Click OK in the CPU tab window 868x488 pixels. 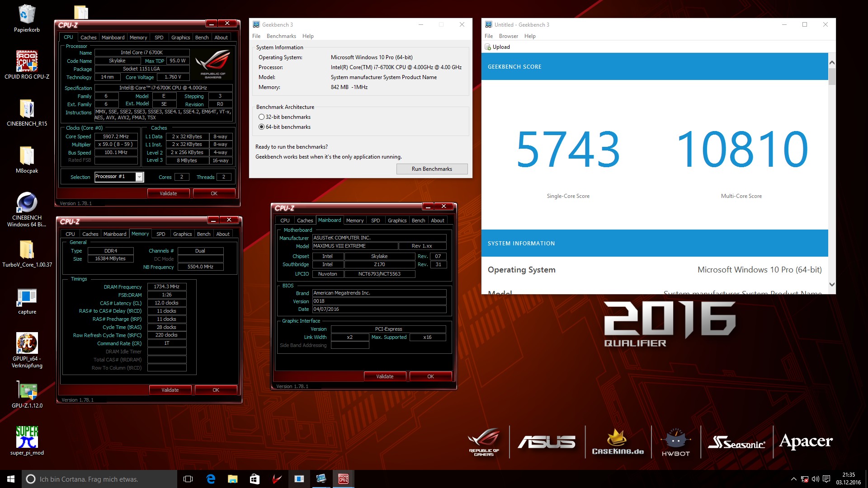[x=214, y=193]
